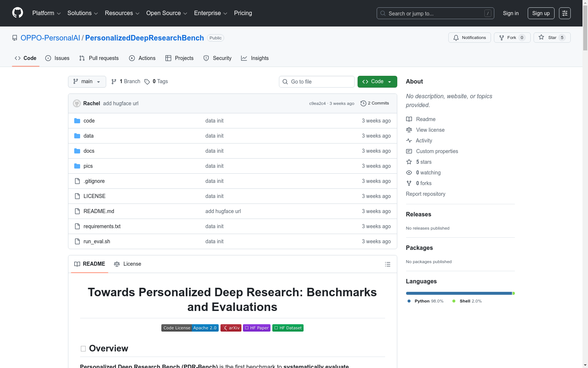Expand the Solutions menu
This screenshot has width=588, height=368.
pos(83,13)
